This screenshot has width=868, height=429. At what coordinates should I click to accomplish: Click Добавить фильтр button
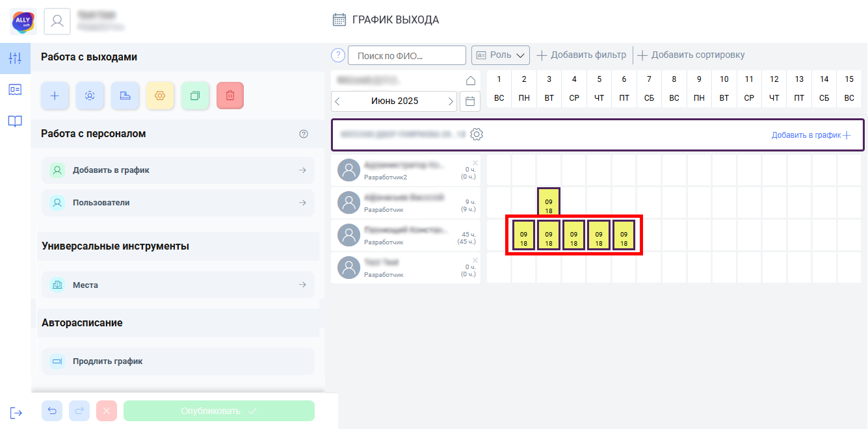581,55
